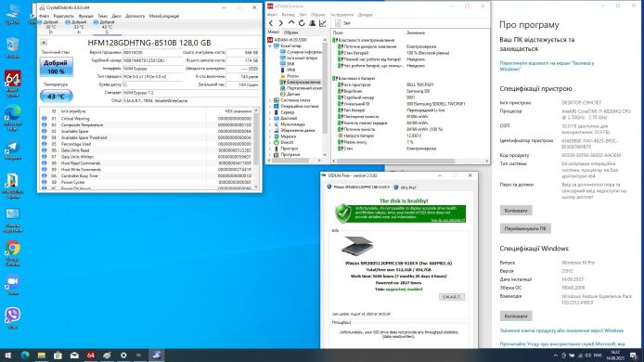Screen dimensions: 644x362
Task: Open Microsoft Edge desktop shortcut
Action: pyautogui.click(x=13, y=118)
